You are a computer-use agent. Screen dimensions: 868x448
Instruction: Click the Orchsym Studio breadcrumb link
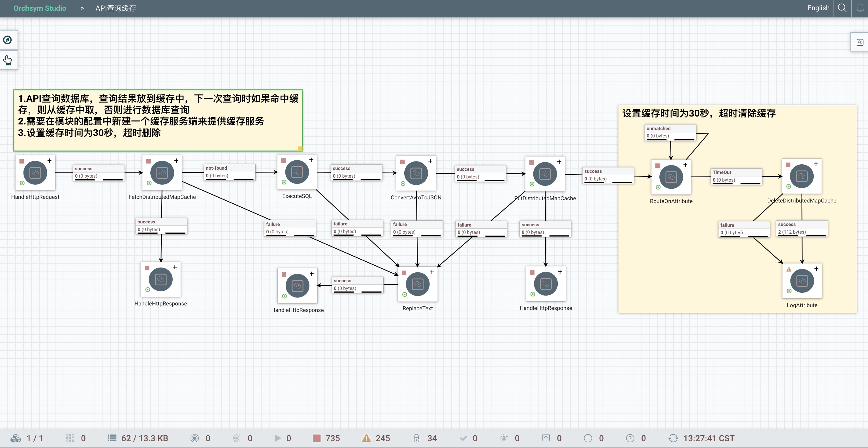click(40, 8)
